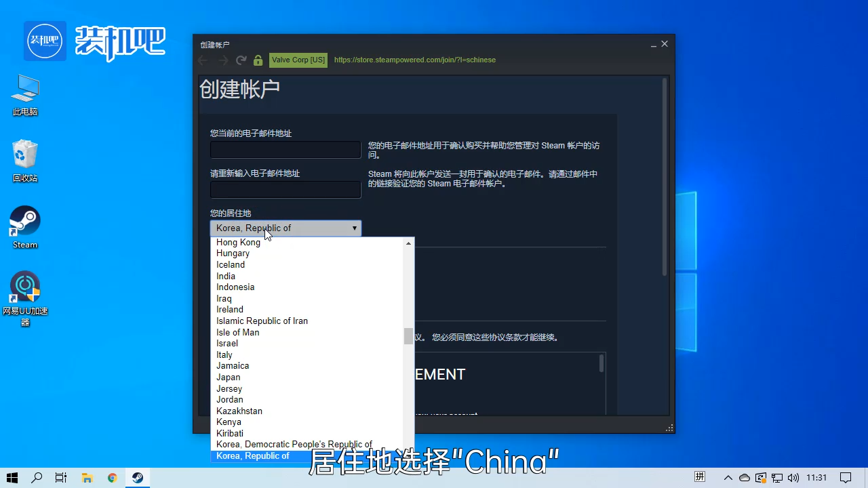
Task: Open Chrome from the taskbar
Action: 112,477
